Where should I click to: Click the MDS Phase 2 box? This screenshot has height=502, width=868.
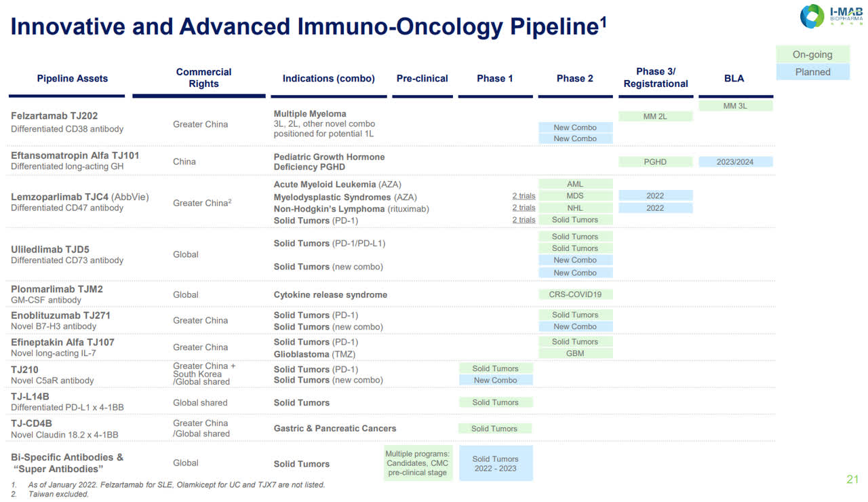(575, 196)
